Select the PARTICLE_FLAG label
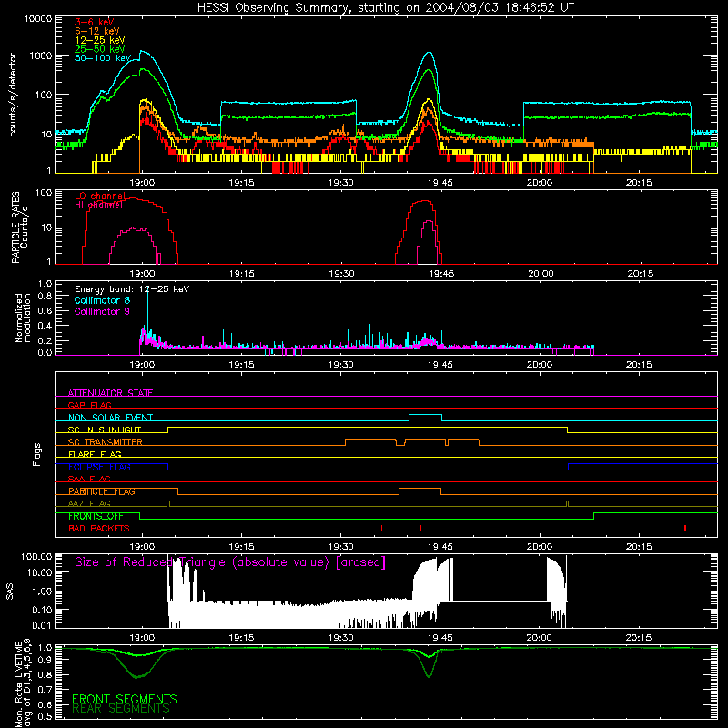The width and height of the screenshot is (728, 728). click(102, 491)
